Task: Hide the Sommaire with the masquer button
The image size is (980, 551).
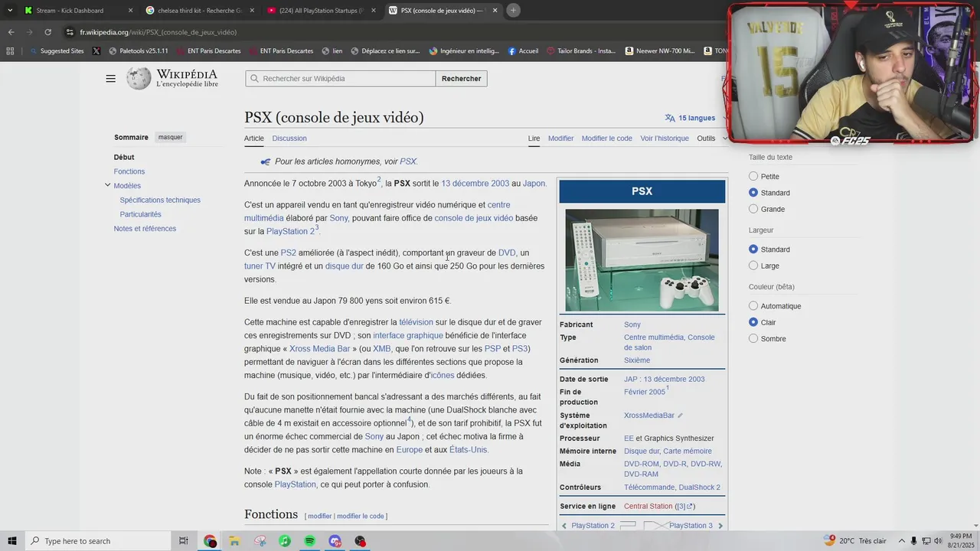Action: 170,138
